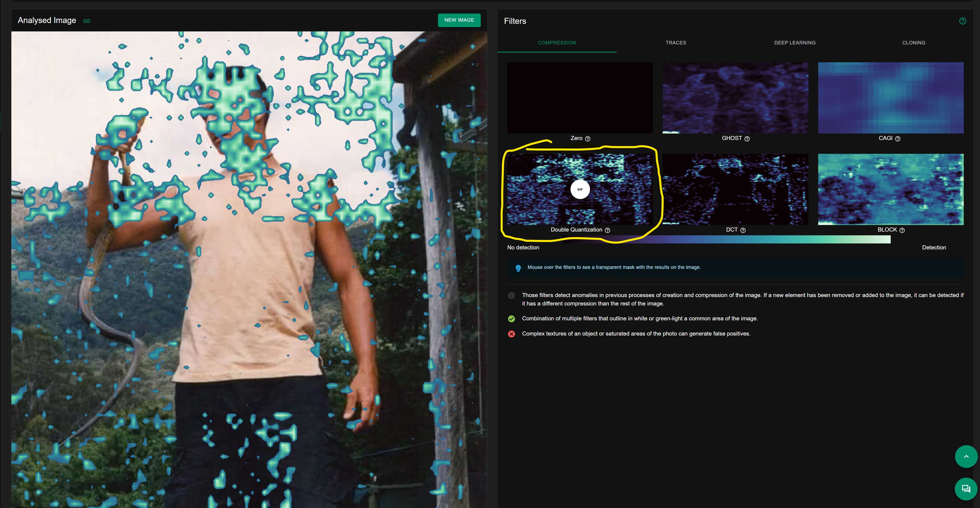Viewport: 980px width, 508px height.
Task: Click help icon next to BLOCK label
Action: tap(902, 230)
